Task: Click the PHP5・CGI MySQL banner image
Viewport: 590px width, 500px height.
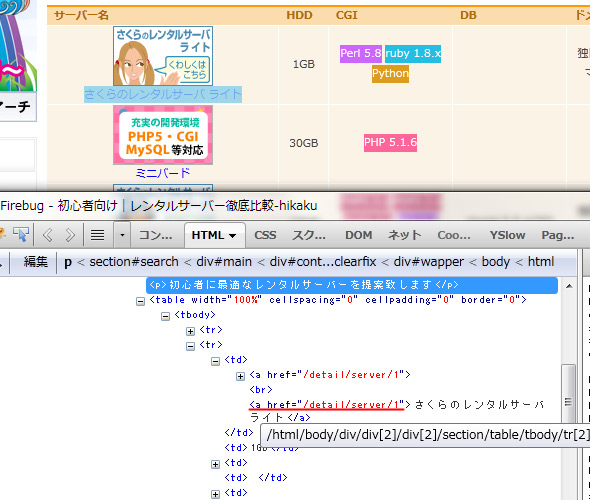Action: click(163, 135)
